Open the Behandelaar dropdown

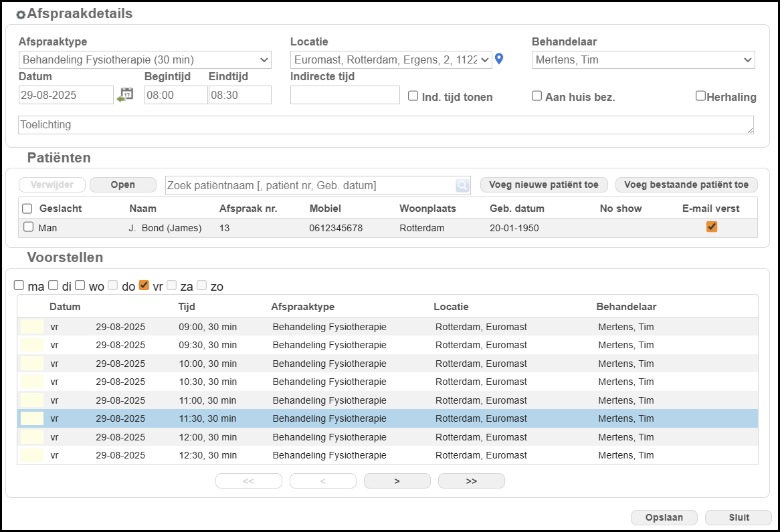(x=643, y=59)
